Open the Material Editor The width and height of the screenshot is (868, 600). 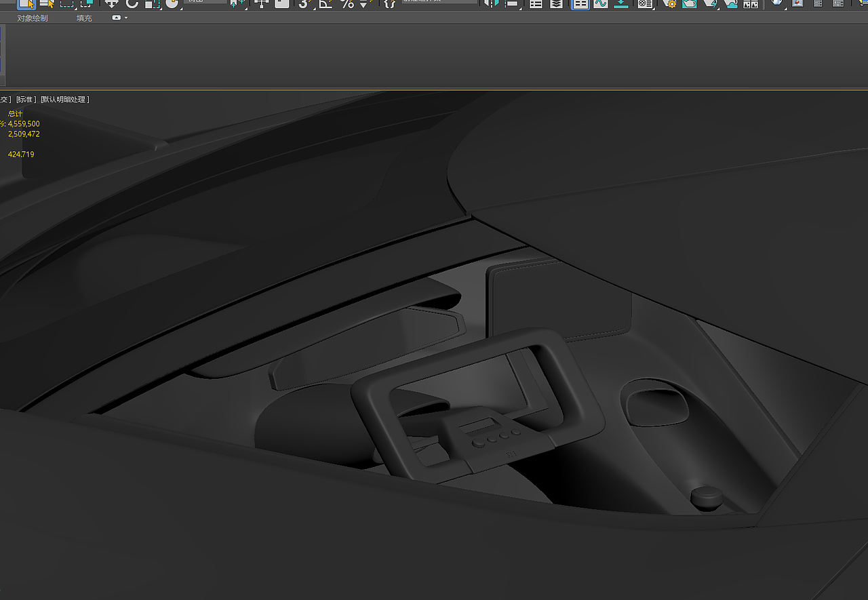pos(645,3)
